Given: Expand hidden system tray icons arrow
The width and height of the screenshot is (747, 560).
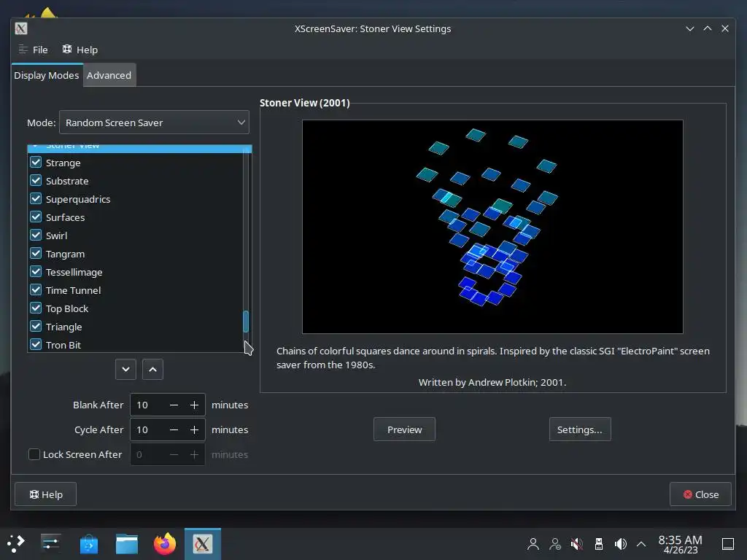Looking at the screenshot, I should point(641,543).
